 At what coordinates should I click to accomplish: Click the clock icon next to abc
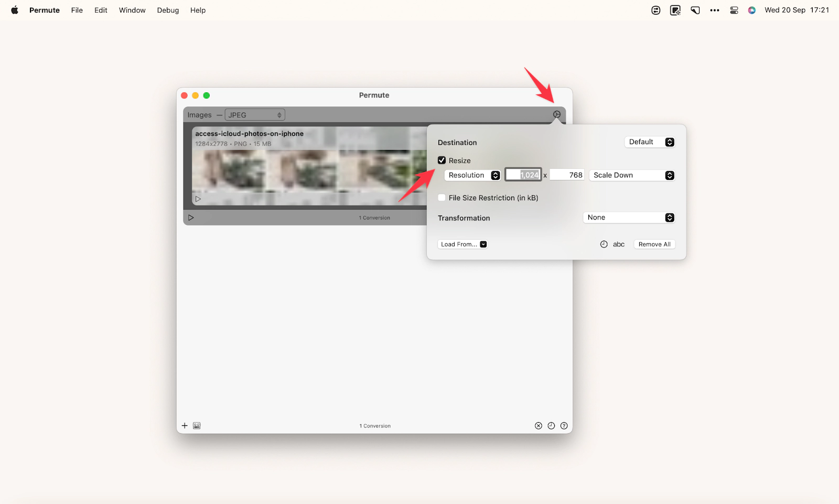pos(604,244)
